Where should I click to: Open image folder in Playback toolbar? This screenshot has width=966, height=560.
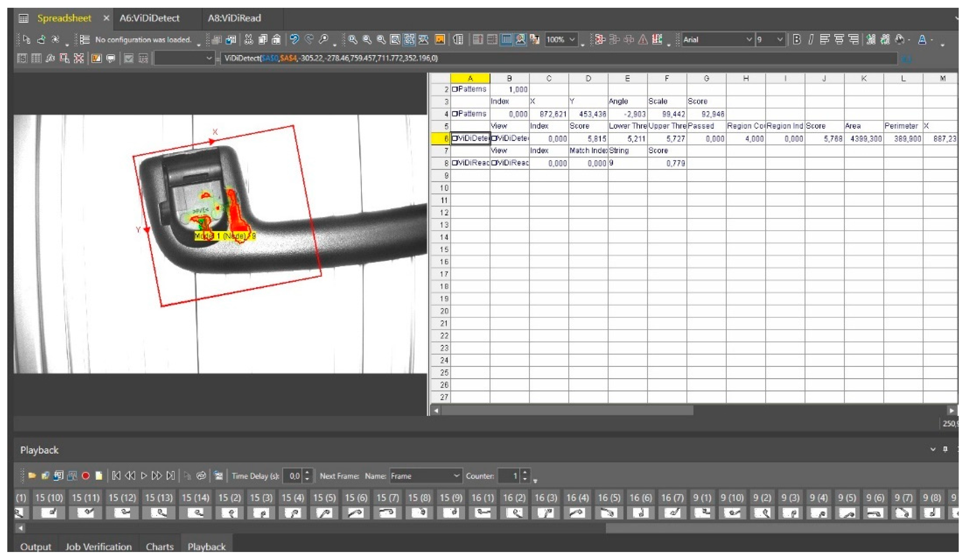tap(32, 476)
